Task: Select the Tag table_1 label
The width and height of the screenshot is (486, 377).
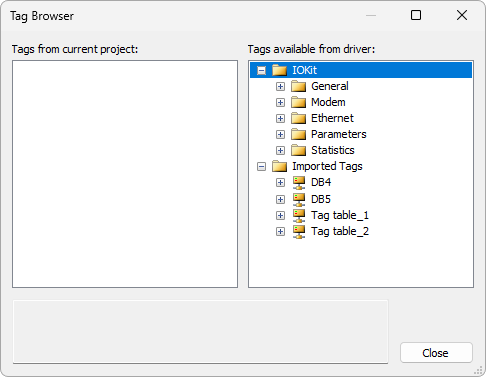Action: (x=340, y=215)
